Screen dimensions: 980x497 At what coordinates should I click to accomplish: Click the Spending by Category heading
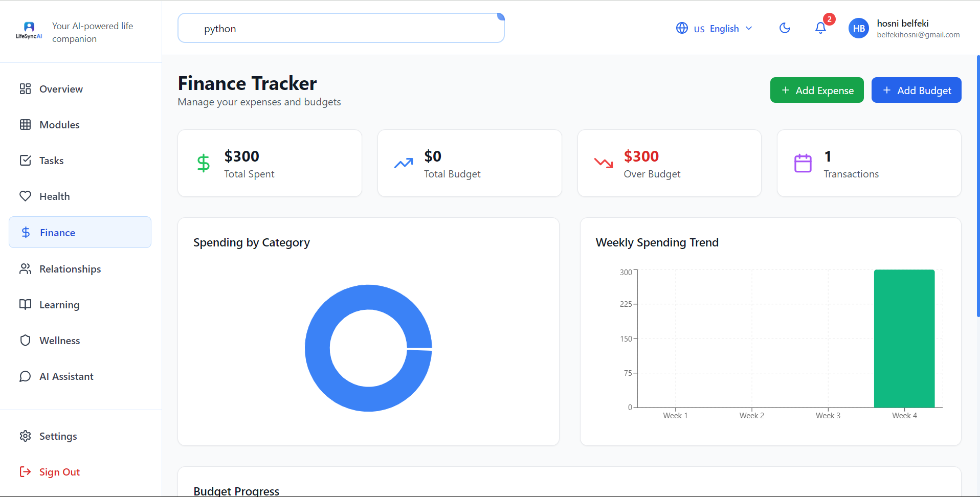(252, 242)
